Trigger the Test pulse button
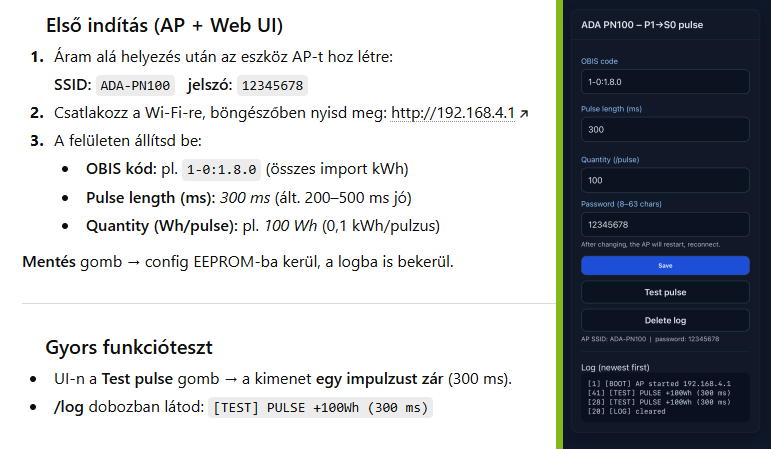This screenshot has width=771, height=449. click(665, 292)
